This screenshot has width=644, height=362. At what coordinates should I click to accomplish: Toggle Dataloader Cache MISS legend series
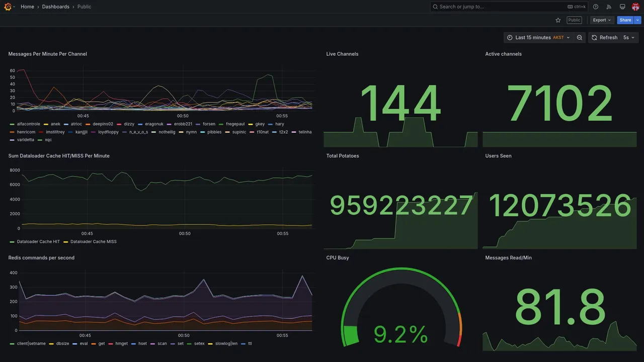click(90, 242)
